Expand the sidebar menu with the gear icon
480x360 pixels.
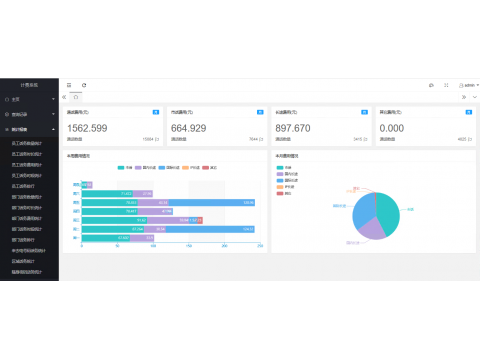pyautogui.click(x=29, y=114)
